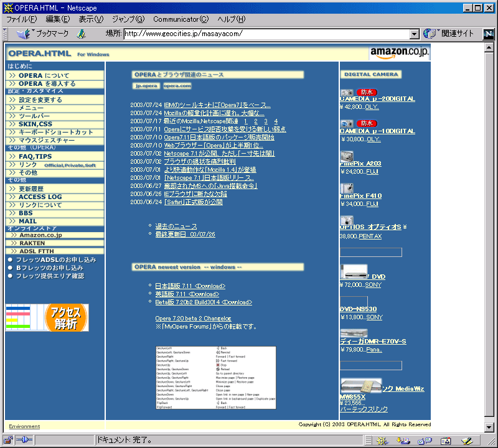Go to 設定を変更する in the sidebar

coord(55,100)
